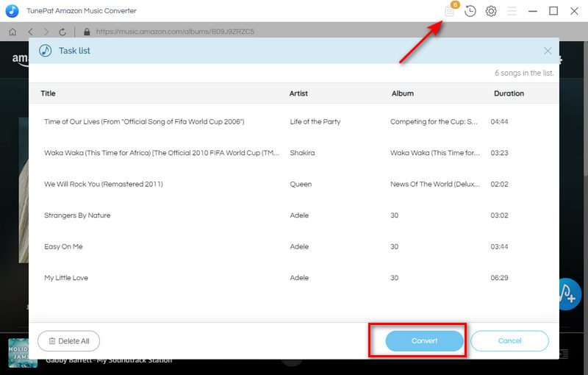The image size is (588, 375).
Task: Click the Amazon Music URL address field
Action: click(x=175, y=32)
